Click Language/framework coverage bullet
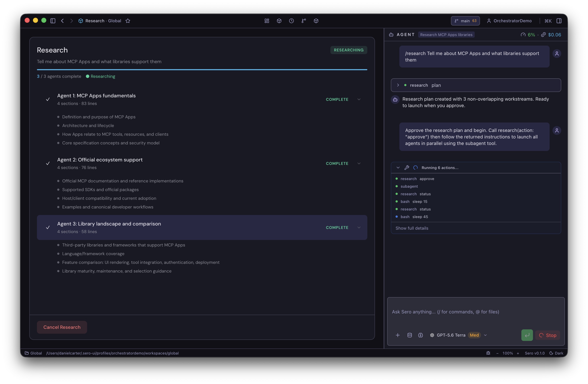The height and width of the screenshot is (384, 588). (x=93, y=254)
